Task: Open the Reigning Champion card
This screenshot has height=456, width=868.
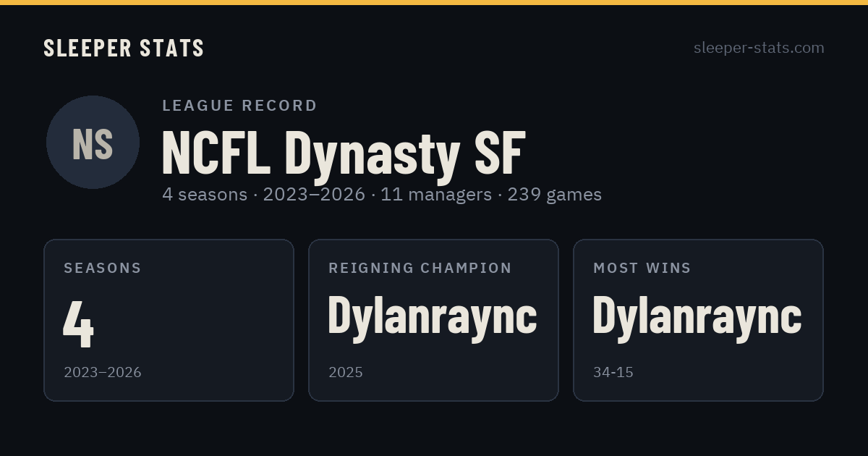Action: (x=433, y=320)
